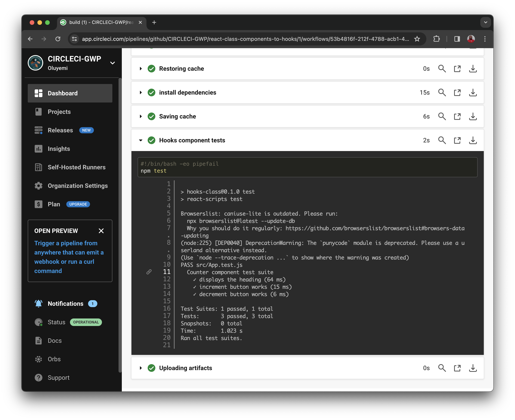Open Restoring cache step in new tab

(x=457, y=68)
